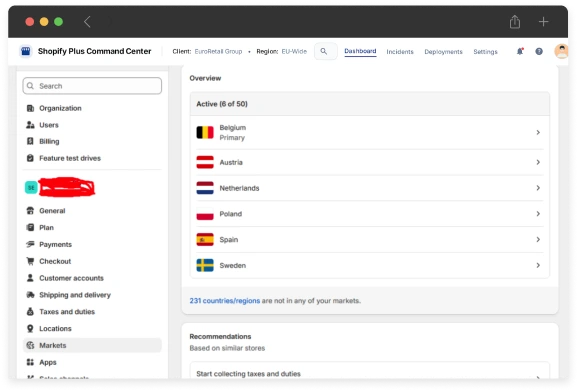
Task: Open Shipping and delivery settings
Action: 92,295
